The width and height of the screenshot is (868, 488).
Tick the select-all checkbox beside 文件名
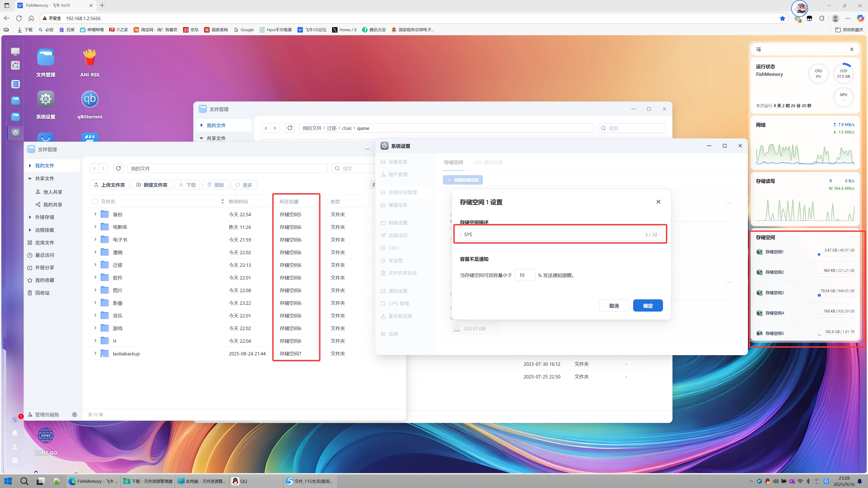[x=95, y=201]
